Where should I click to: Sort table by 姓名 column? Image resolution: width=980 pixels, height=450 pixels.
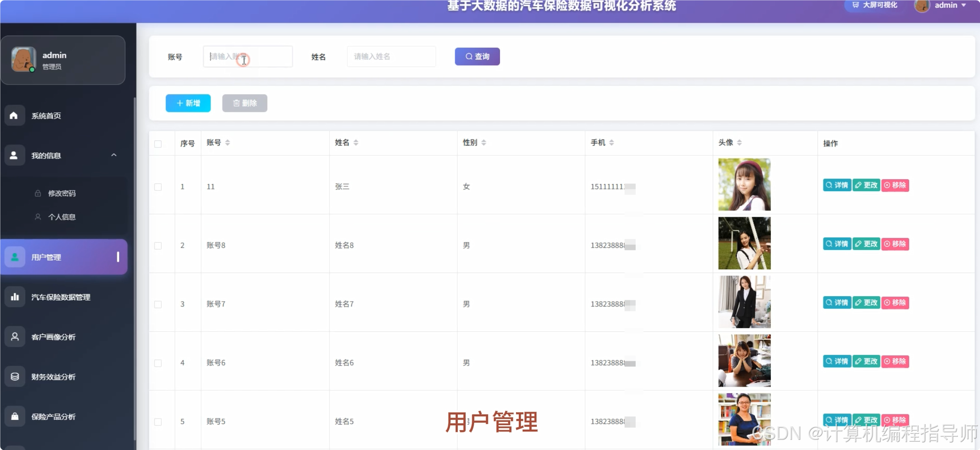(x=355, y=142)
